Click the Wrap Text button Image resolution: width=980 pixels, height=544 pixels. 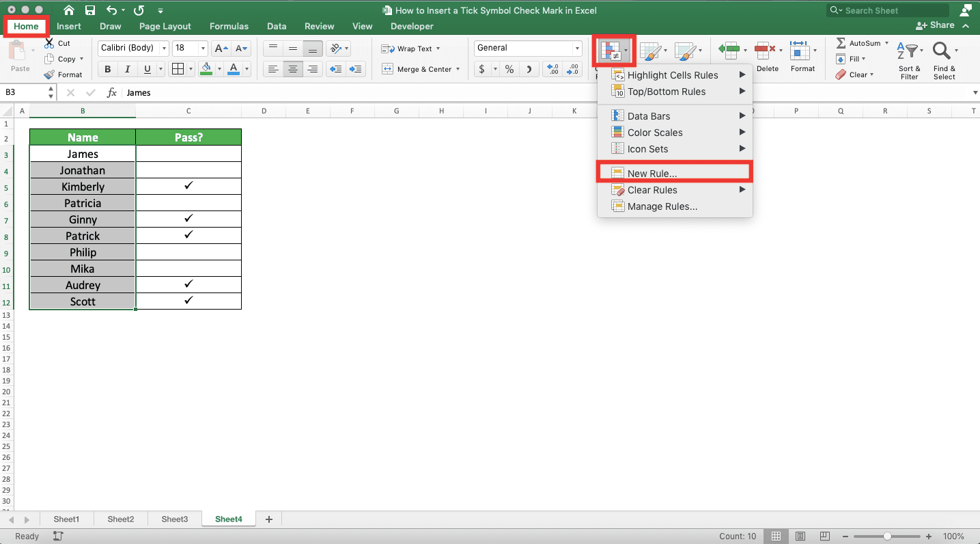point(408,48)
